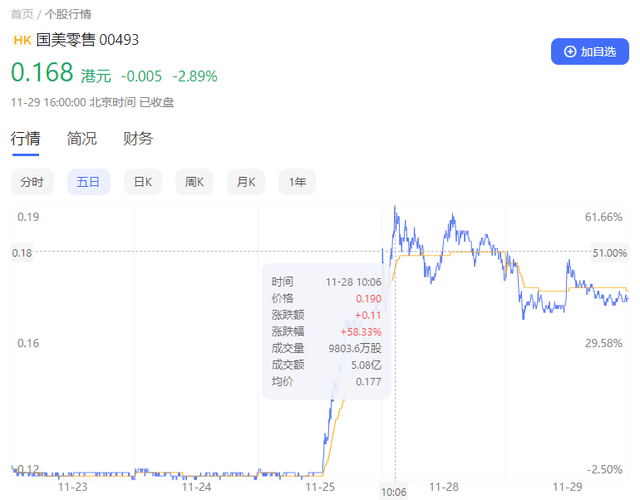Click the 0.16 y-axis price label
640x500 pixels.
(x=28, y=343)
